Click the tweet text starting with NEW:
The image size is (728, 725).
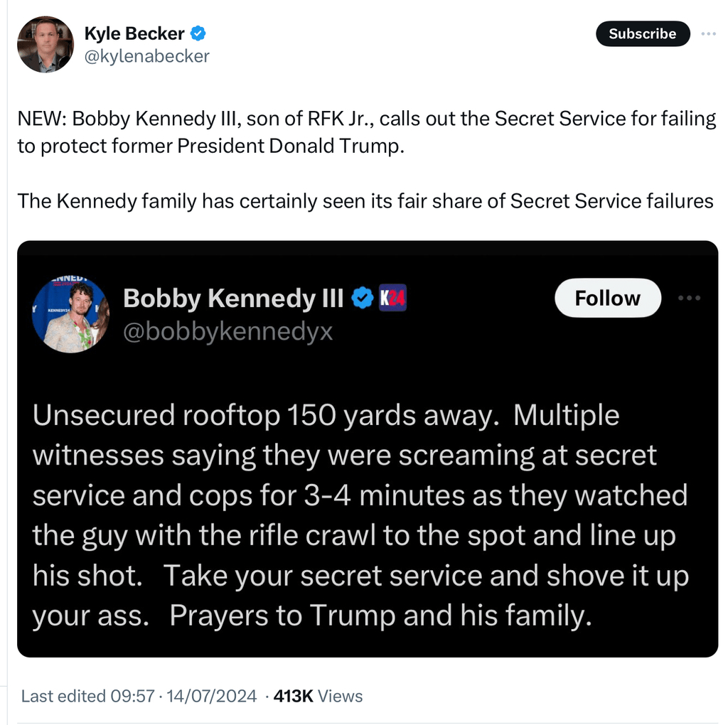pyautogui.click(x=367, y=132)
